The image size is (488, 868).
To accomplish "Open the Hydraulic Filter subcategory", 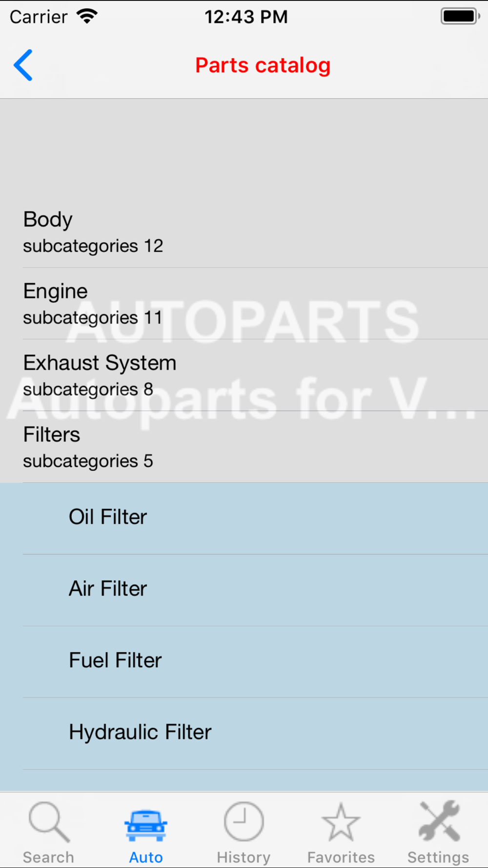I will 244,734.
